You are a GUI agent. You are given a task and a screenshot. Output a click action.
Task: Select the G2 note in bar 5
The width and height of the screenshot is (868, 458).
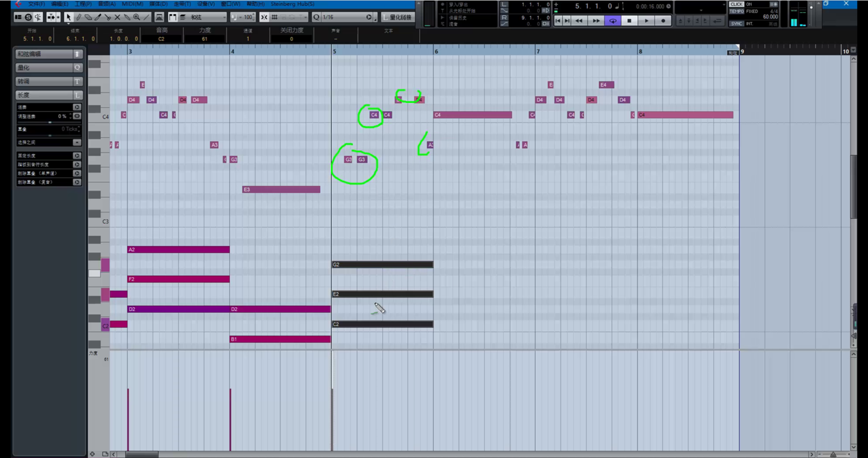tap(382, 265)
